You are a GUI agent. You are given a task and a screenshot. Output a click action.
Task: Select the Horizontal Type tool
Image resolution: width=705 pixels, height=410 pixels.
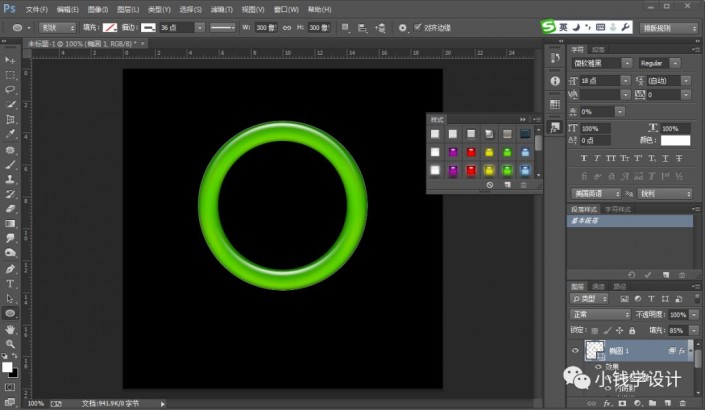(11, 283)
